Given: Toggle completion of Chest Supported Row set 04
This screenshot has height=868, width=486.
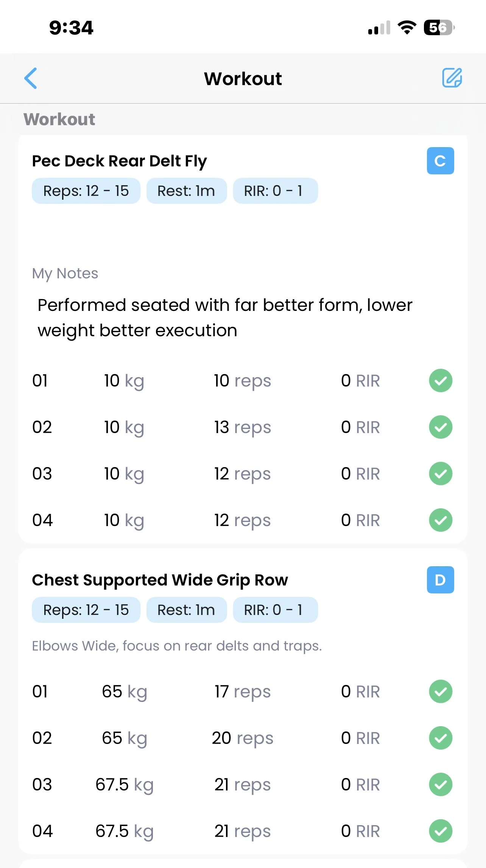Looking at the screenshot, I should coord(441,831).
